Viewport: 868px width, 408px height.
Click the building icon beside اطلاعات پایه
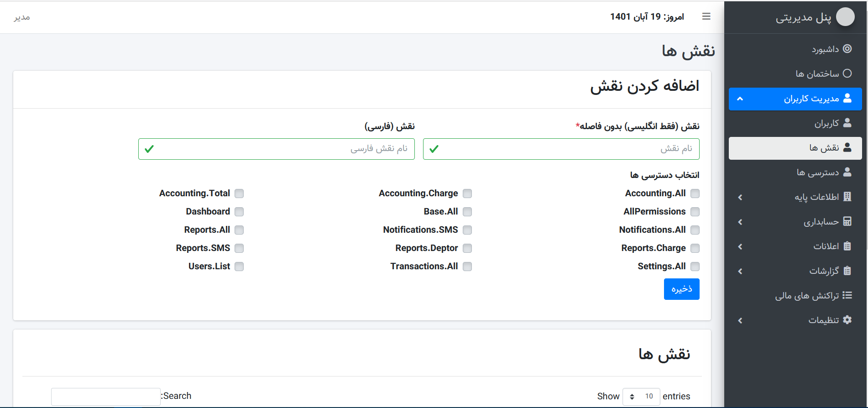tap(847, 197)
